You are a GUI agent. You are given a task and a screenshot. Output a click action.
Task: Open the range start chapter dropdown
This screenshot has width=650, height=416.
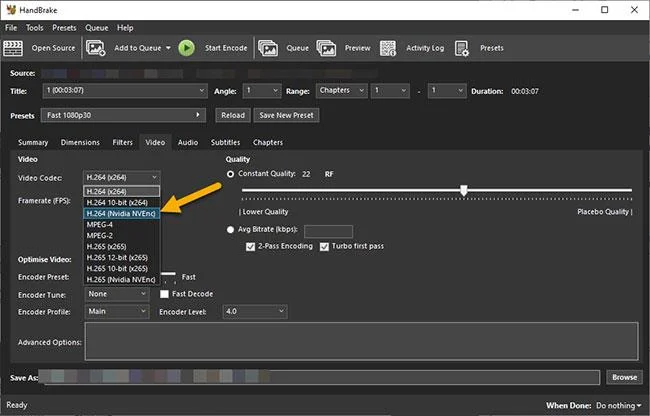tap(390, 91)
